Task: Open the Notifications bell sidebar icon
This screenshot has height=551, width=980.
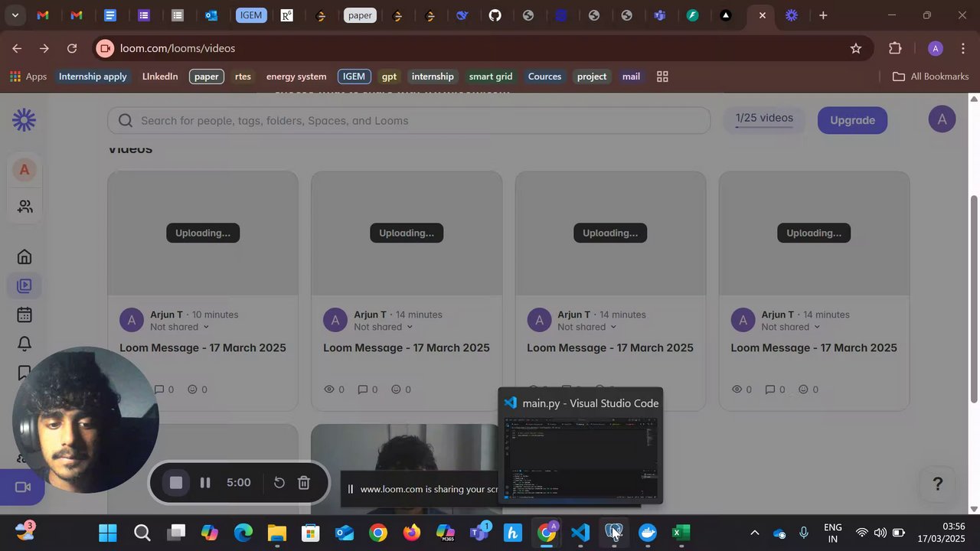Action: [24, 344]
